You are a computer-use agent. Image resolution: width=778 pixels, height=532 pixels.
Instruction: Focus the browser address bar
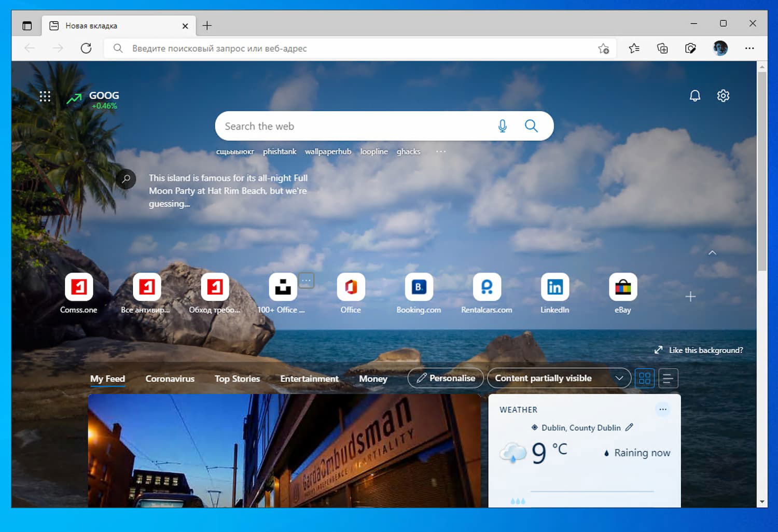point(360,48)
